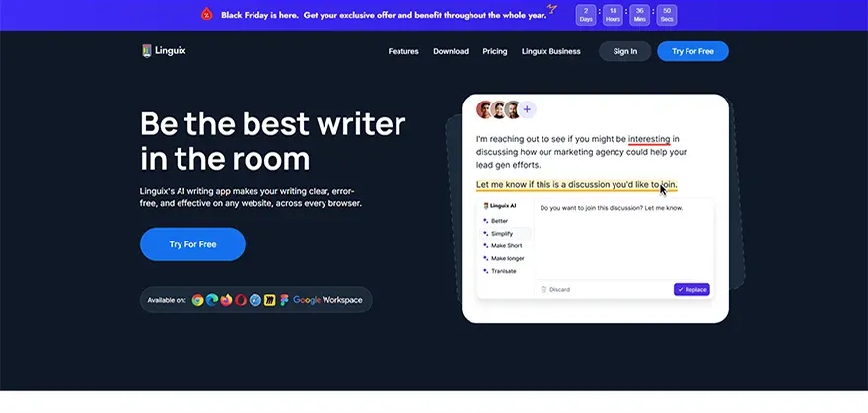This screenshot has height=413, width=868.
Task: Click the Google Workspace logo
Action: [327, 300]
